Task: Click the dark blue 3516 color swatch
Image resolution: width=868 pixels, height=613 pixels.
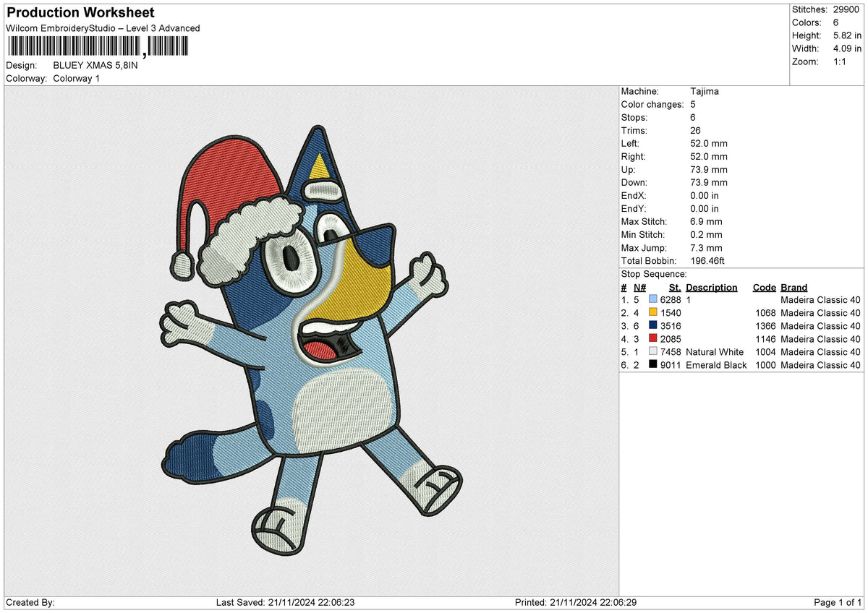Action: pyautogui.click(x=653, y=325)
